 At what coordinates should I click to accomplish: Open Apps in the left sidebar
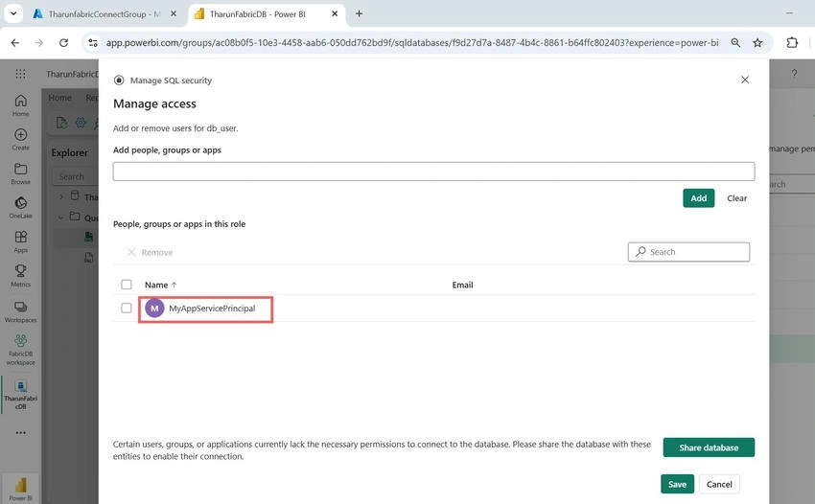coord(21,241)
